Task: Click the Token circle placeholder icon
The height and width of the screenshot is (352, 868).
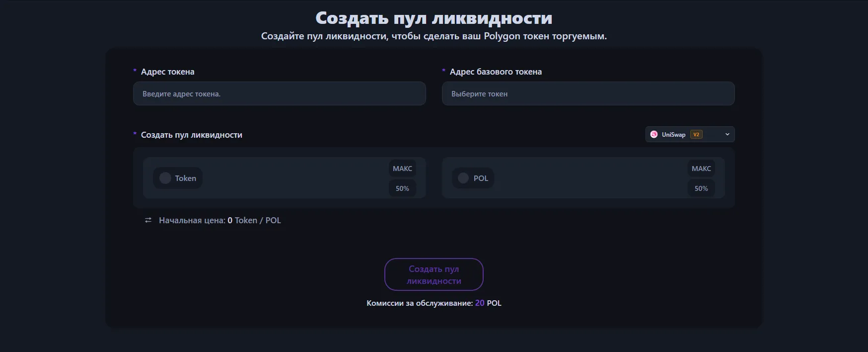Action: pyautogui.click(x=165, y=178)
